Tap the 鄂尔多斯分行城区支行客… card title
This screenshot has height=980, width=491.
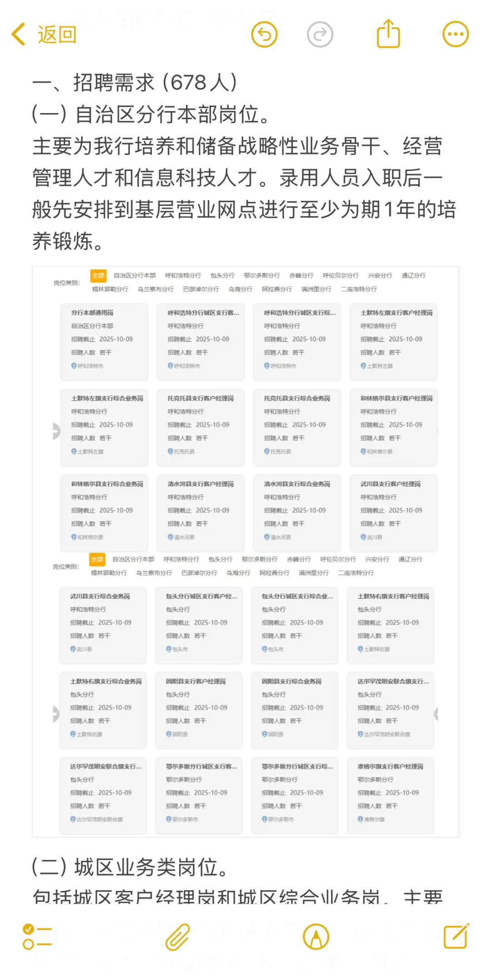(201, 766)
